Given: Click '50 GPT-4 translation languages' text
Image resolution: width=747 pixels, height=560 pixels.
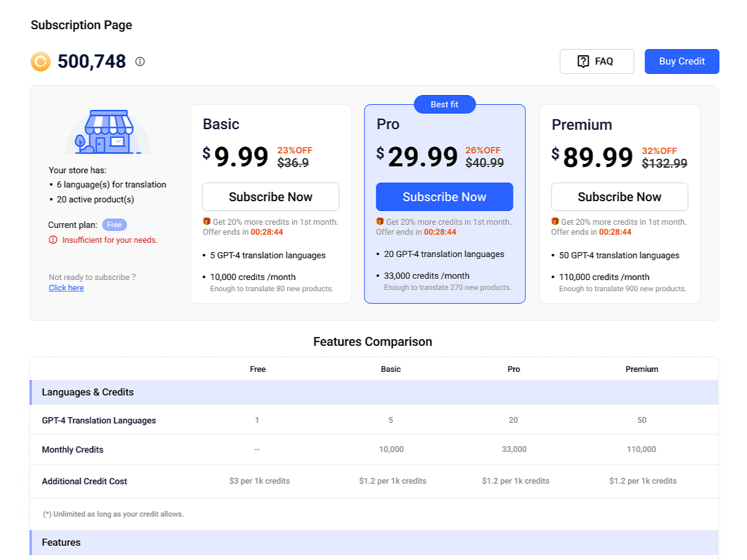Looking at the screenshot, I should coord(619,255).
